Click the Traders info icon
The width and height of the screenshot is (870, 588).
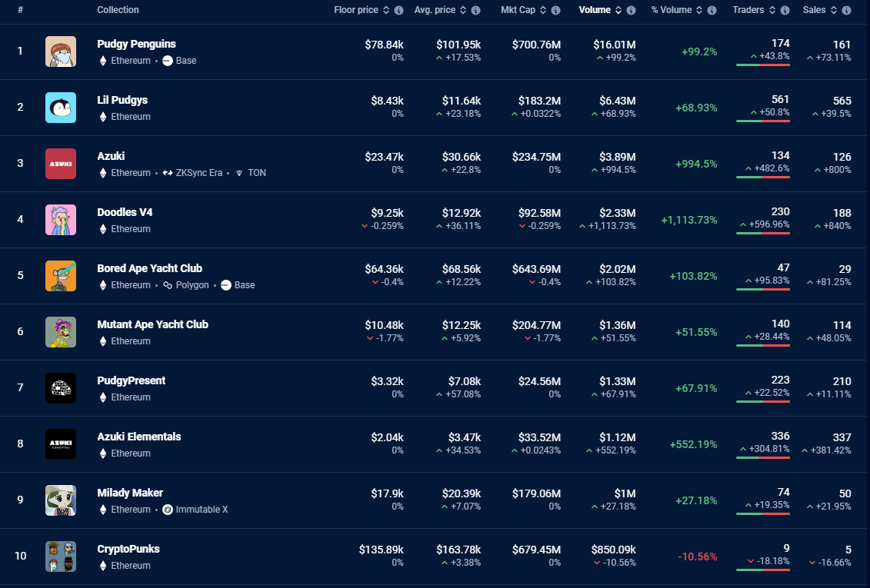(785, 10)
